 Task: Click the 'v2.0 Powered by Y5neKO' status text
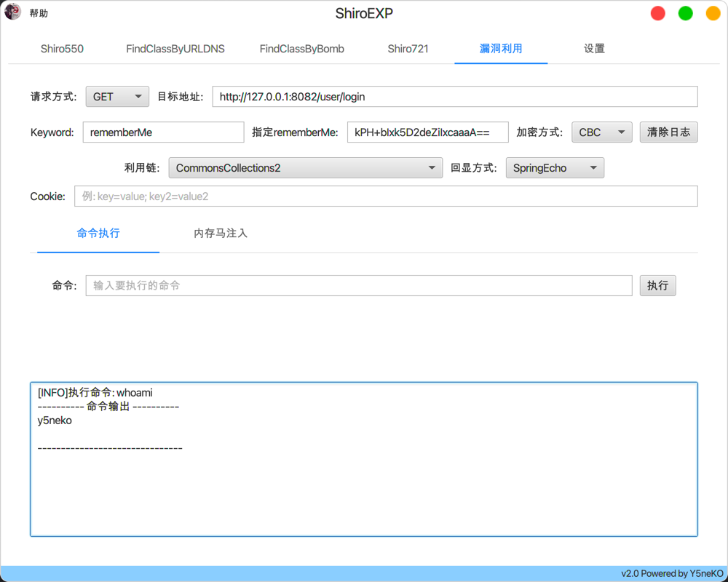[x=672, y=574]
